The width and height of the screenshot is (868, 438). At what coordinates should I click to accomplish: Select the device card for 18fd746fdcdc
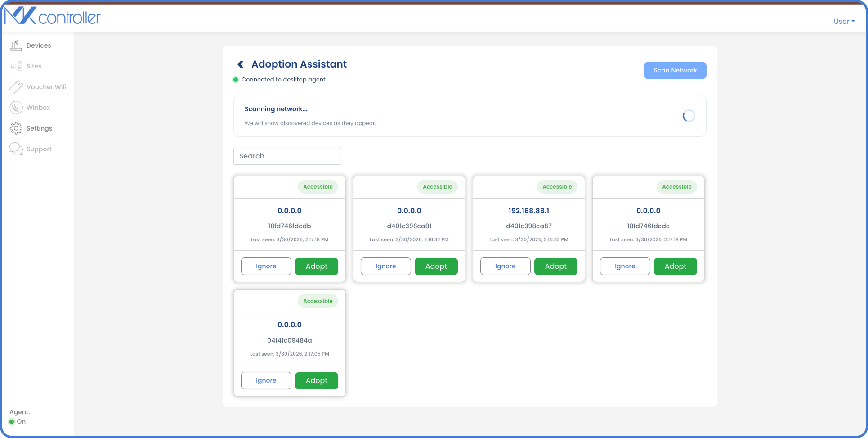pyautogui.click(x=648, y=226)
